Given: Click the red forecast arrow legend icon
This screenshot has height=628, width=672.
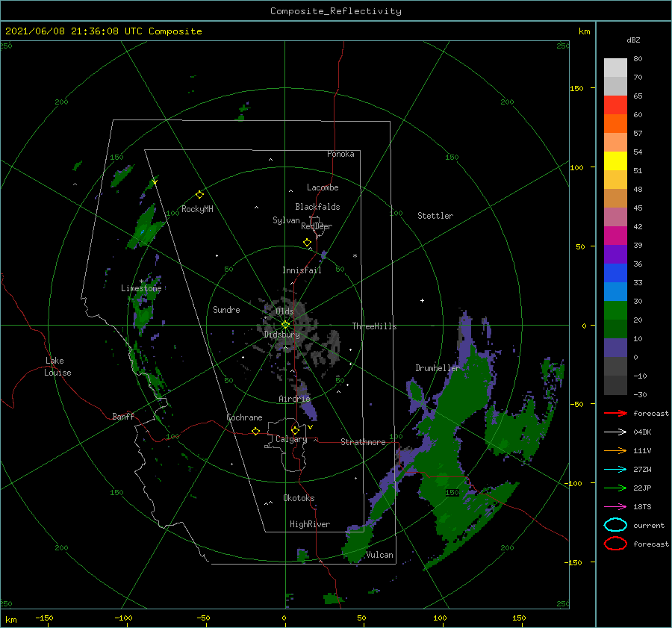Looking at the screenshot, I should click(x=615, y=413).
